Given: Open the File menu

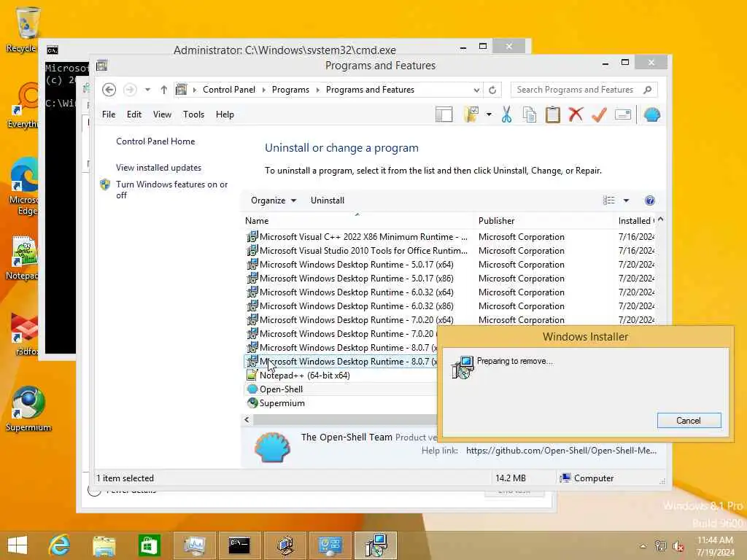Looking at the screenshot, I should (x=109, y=114).
